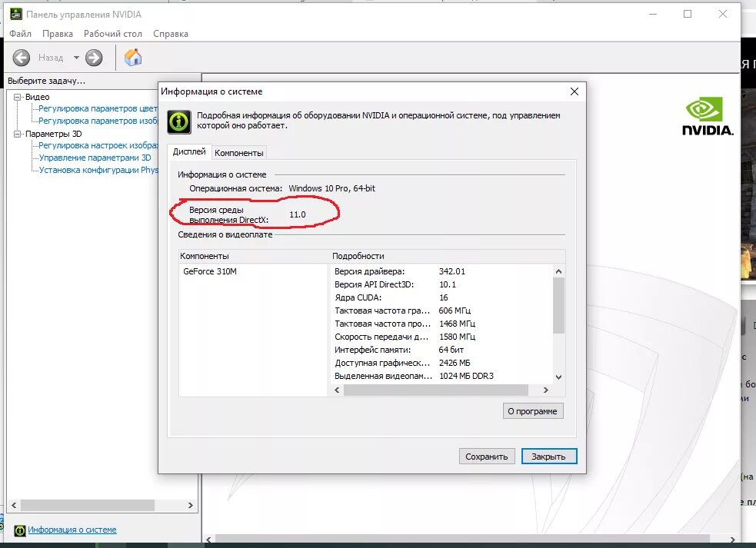756x548 pixels.
Task: Click the 1024 МБ DDR3 value
Action: [466, 376]
